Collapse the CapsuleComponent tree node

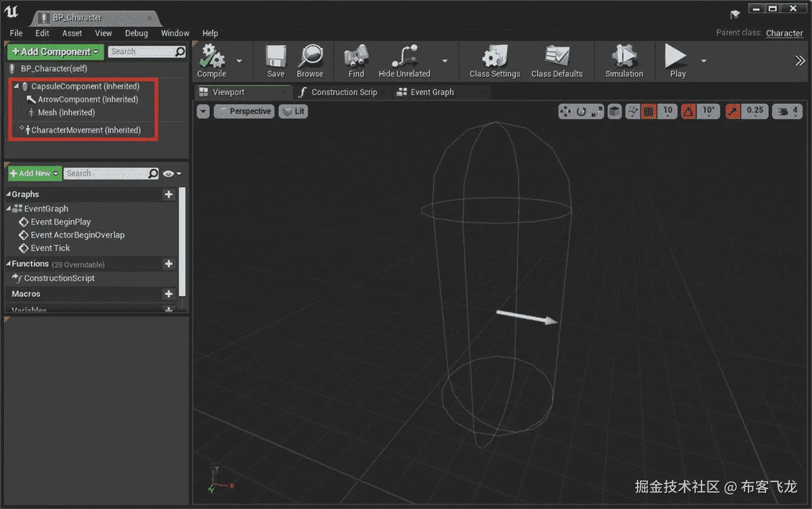point(16,87)
